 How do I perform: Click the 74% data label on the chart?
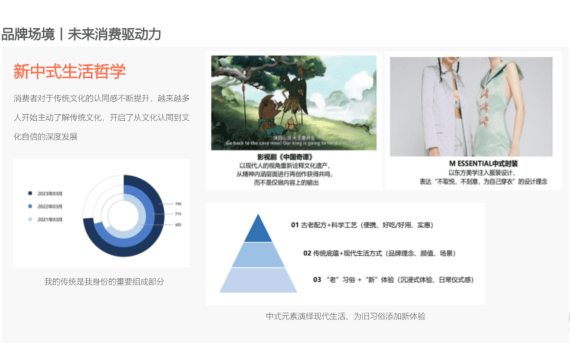tap(178, 204)
